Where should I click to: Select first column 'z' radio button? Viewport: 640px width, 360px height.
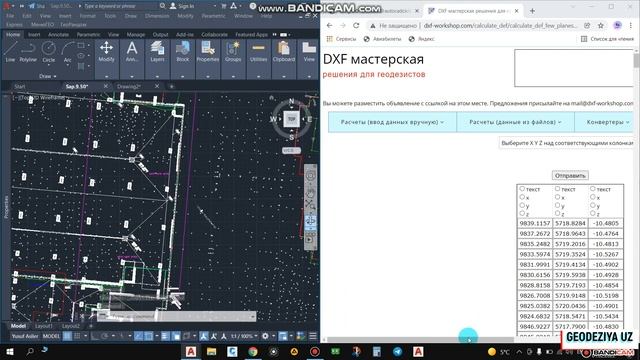click(x=522, y=213)
